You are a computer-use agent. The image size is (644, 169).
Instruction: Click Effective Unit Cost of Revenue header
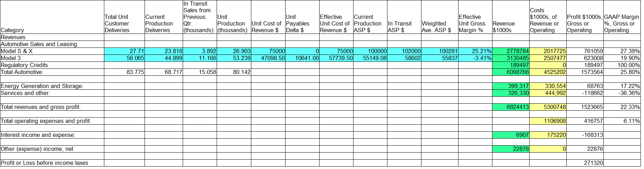(335, 24)
